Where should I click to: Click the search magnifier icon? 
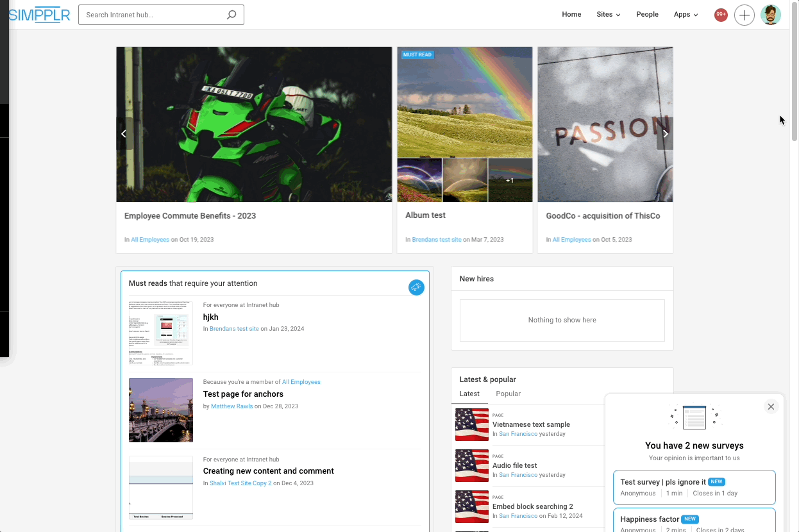point(231,14)
